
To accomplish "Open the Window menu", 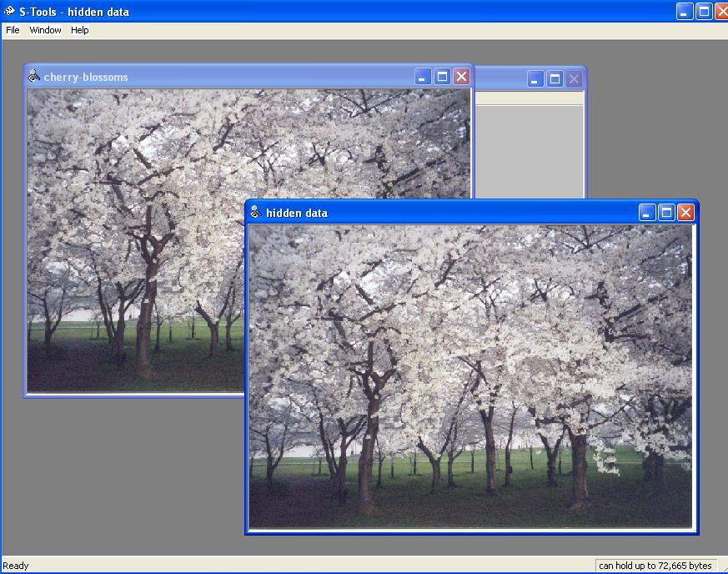I will tap(45, 30).
